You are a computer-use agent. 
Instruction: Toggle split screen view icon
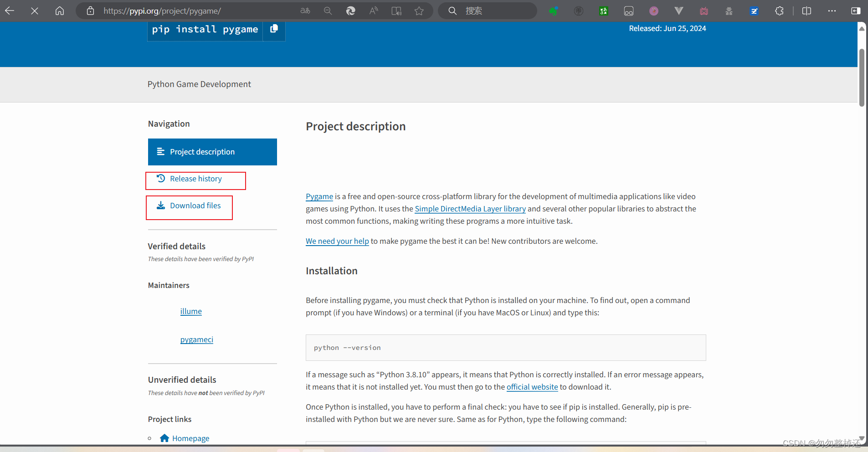coord(806,11)
